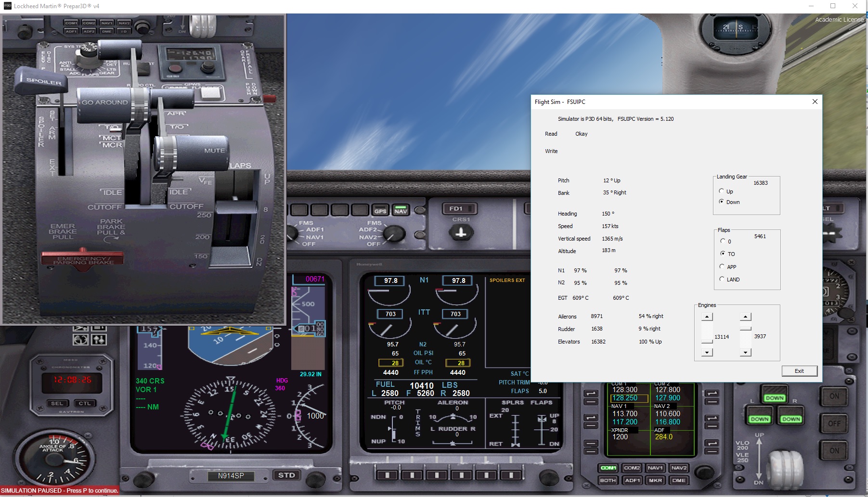
Task: Turn the CRS1 course knob
Action: point(461,233)
